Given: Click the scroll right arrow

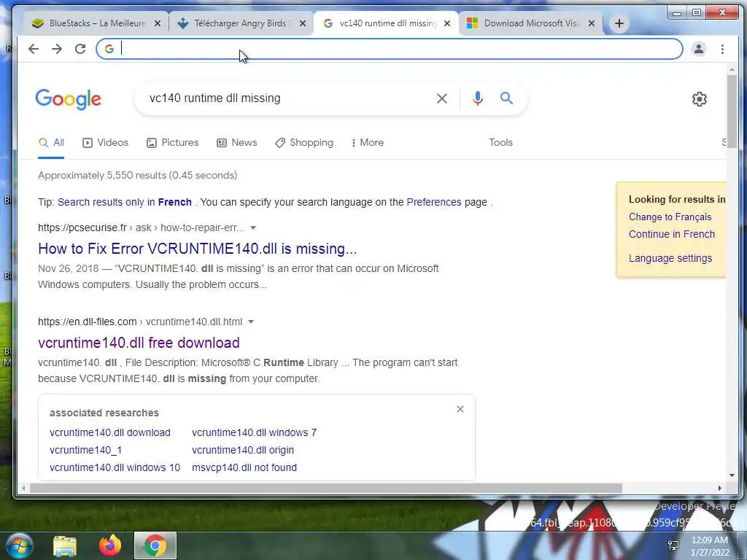Looking at the screenshot, I should [720, 488].
